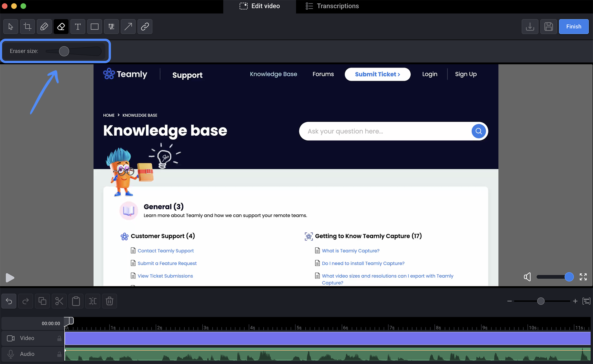Delete with the trash icon
Image resolution: width=593 pixels, height=364 pixels.
point(110,301)
